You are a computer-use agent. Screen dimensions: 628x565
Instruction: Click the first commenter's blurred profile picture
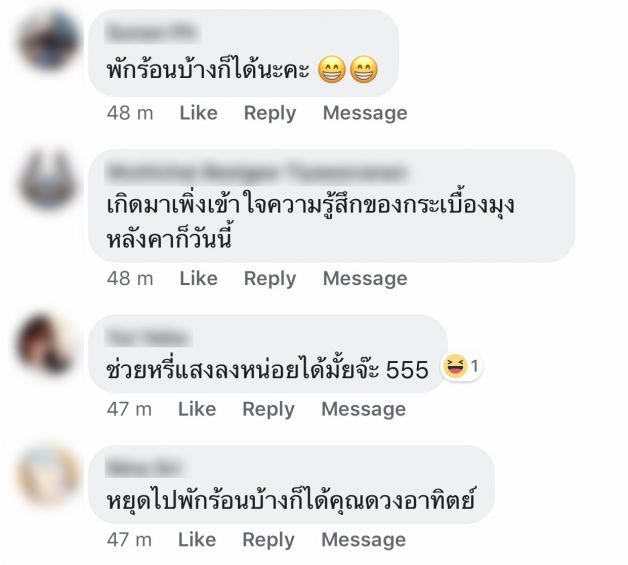(x=48, y=40)
